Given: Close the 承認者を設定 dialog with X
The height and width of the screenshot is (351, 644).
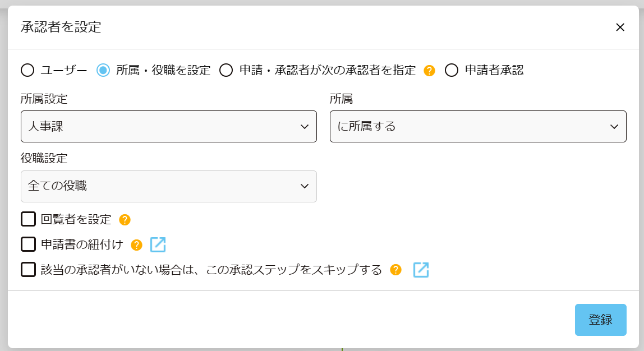Looking at the screenshot, I should (620, 27).
